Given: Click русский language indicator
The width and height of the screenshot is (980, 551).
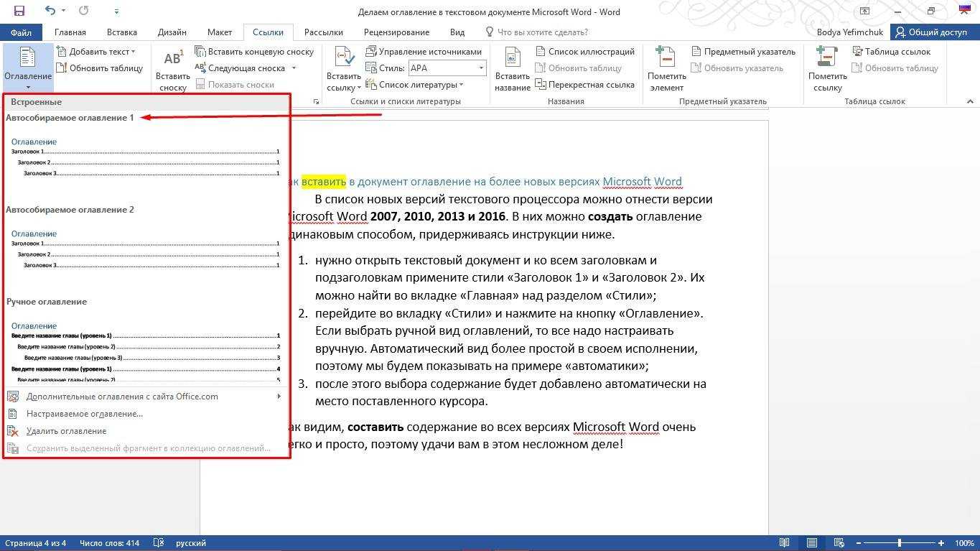Looking at the screenshot, I should [191, 543].
